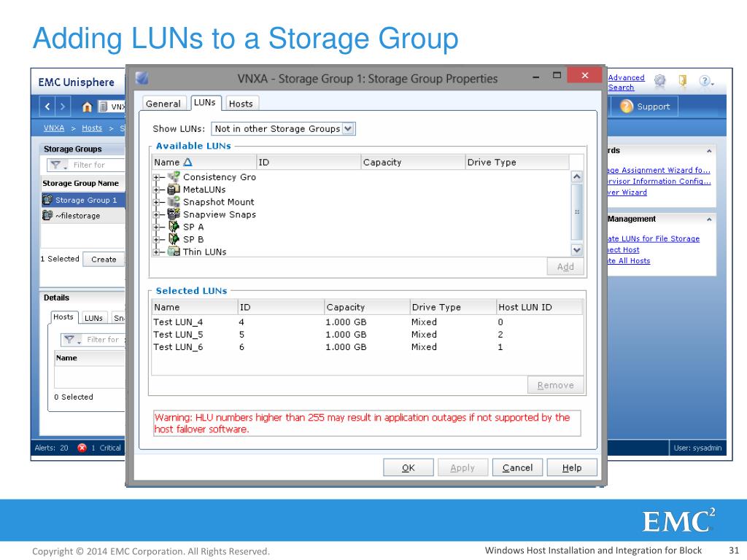
Task: Click the Snapview Snaps icon
Action: pyautogui.click(x=174, y=214)
